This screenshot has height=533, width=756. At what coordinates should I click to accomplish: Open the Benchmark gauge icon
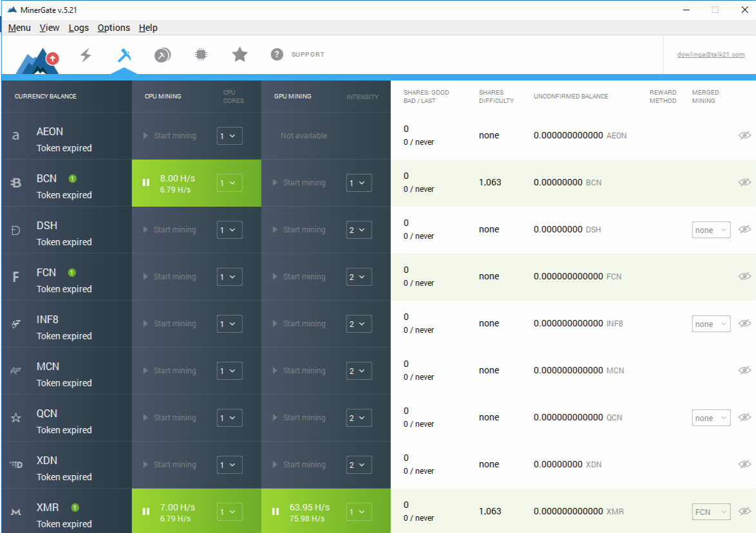[162, 55]
